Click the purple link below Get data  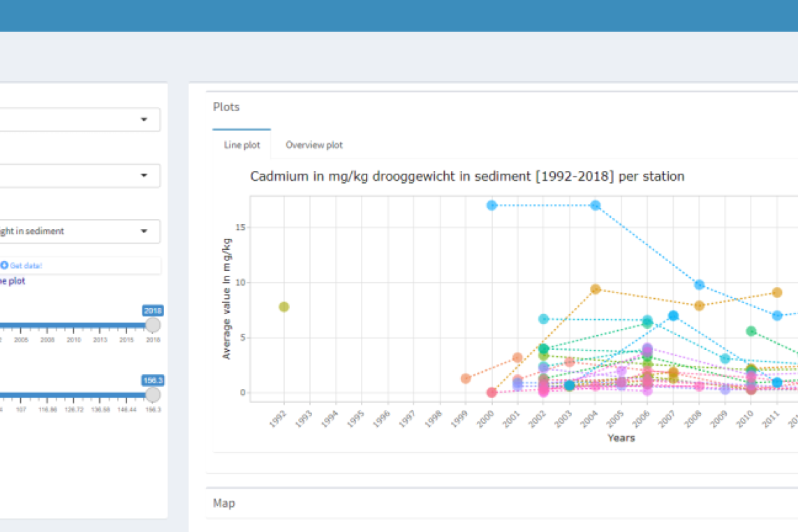(x=13, y=281)
